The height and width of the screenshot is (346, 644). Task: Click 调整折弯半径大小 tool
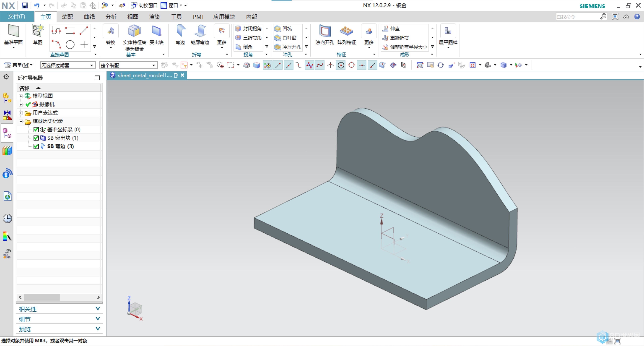[405, 47]
